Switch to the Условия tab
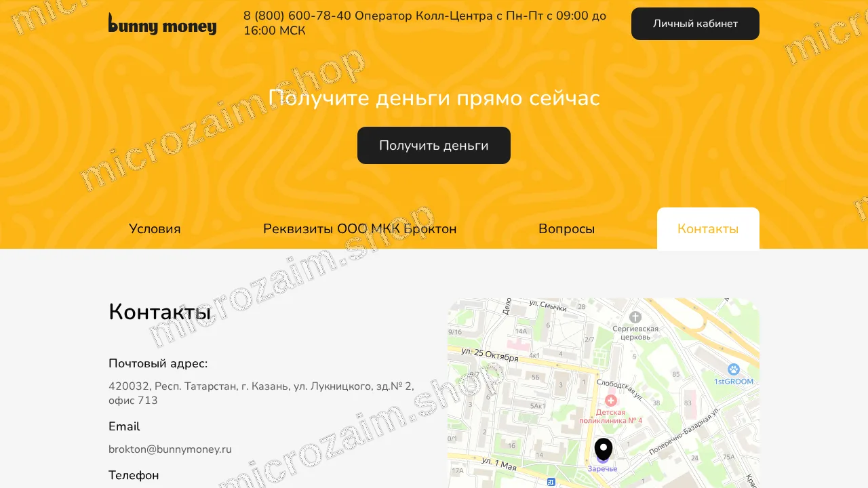This screenshot has width=868, height=488. (155, 229)
